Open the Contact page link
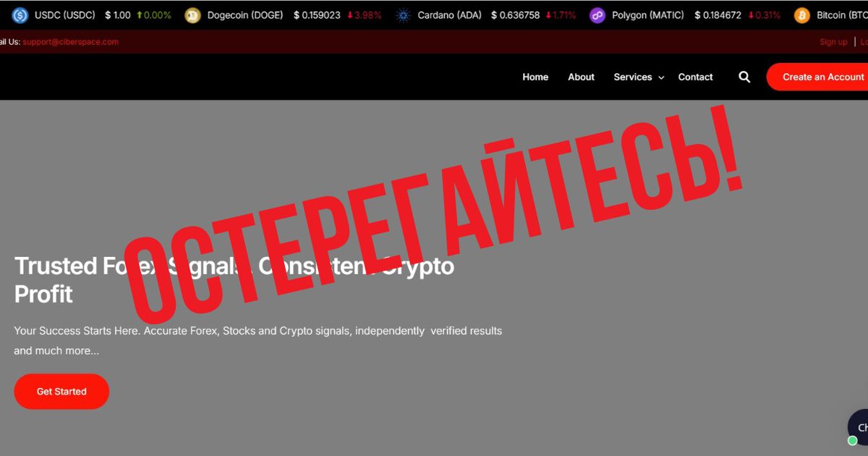Screen dimensions: 868x456 click(x=695, y=77)
